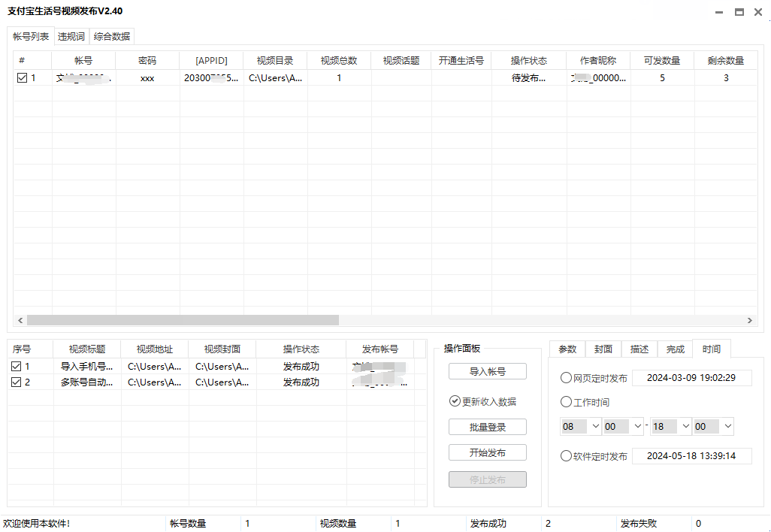The image size is (771, 532).
Task: Switch to the 封面 tab
Action: click(603, 349)
